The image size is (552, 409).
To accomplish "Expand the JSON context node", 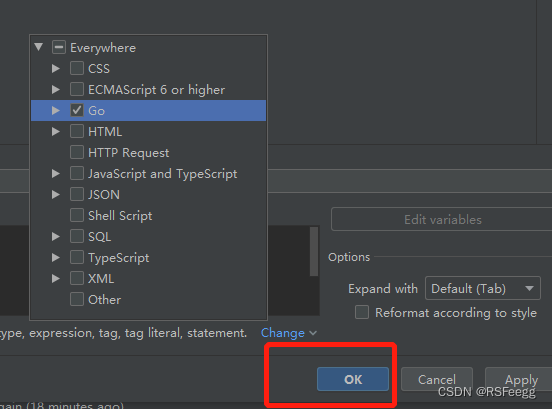I will (56, 195).
